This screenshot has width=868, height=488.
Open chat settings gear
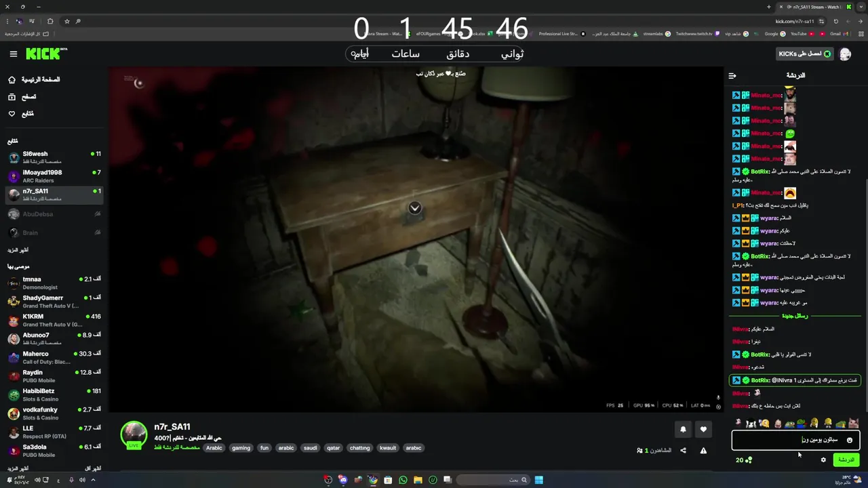(x=823, y=460)
